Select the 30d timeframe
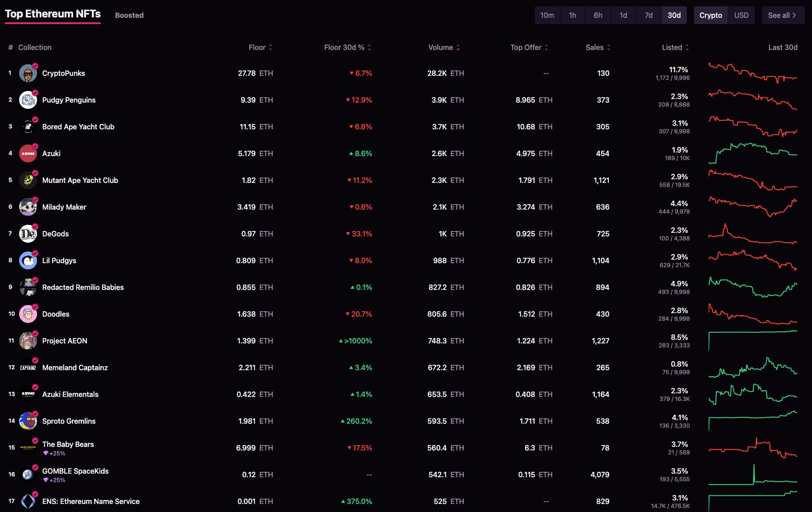This screenshot has width=812, height=512. pos(674,15)
